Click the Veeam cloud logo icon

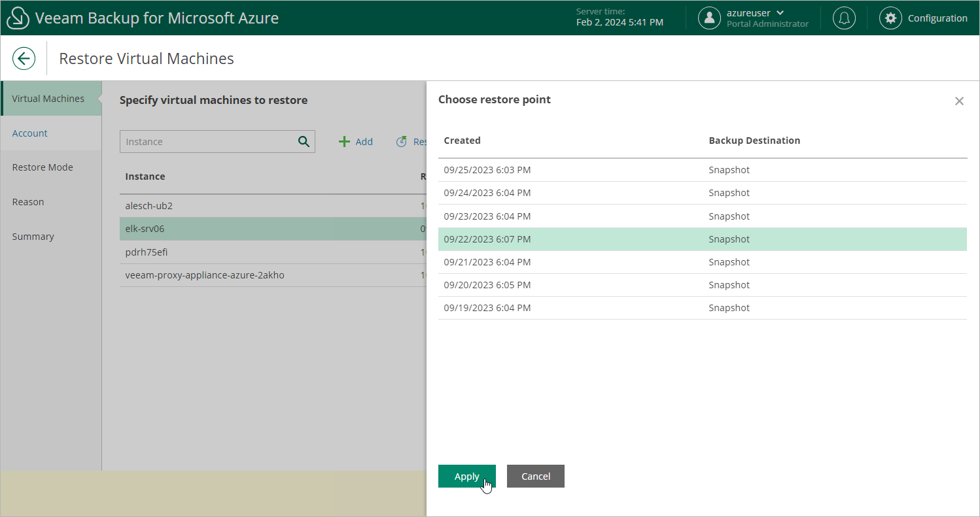click(x=18, y=18)
